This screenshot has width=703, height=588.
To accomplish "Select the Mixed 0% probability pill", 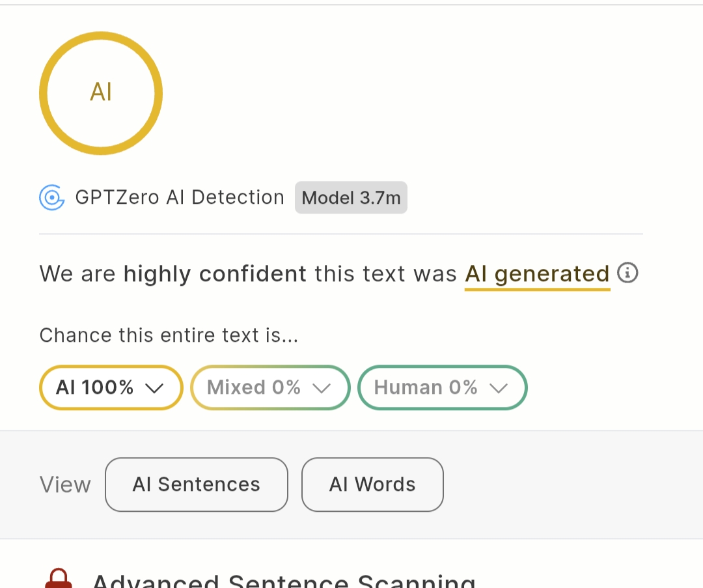I will 254,388.
